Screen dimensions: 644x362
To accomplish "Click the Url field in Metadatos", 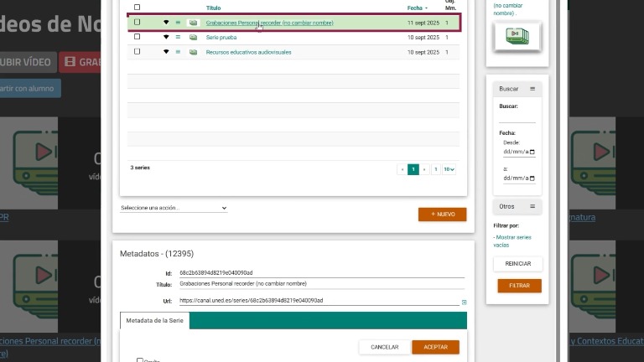I will pos(319,301).
